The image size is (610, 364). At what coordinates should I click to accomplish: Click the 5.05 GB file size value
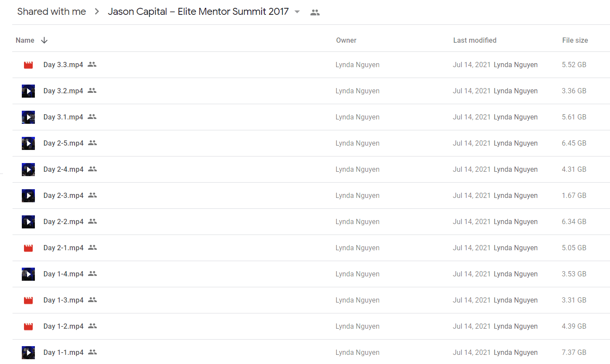(574, 248)
